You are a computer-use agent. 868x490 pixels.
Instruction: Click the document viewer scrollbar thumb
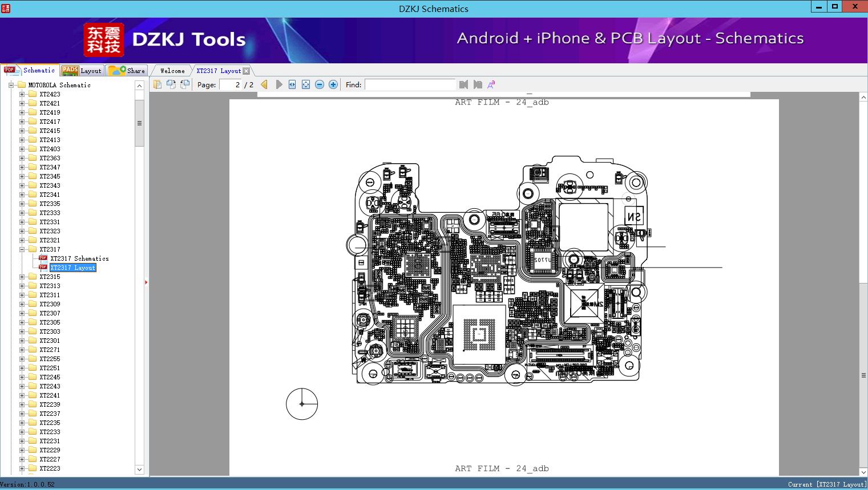[863, 375]
